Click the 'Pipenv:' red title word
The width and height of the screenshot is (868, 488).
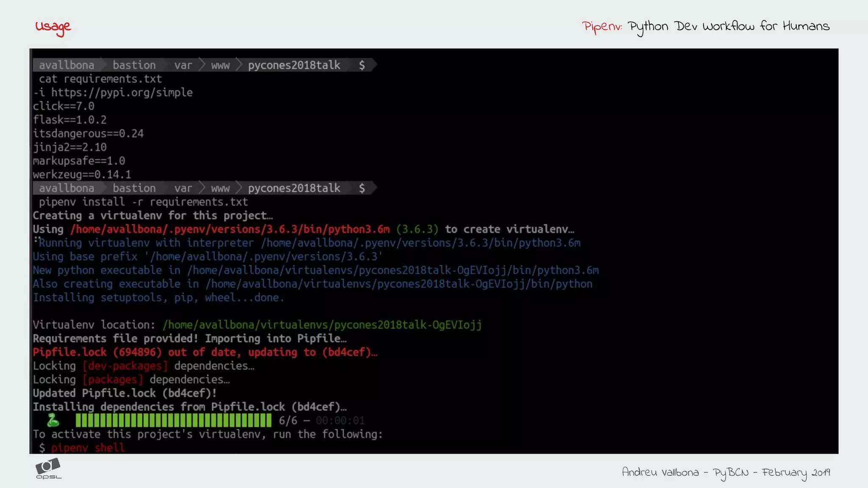(x=602, y=27)
